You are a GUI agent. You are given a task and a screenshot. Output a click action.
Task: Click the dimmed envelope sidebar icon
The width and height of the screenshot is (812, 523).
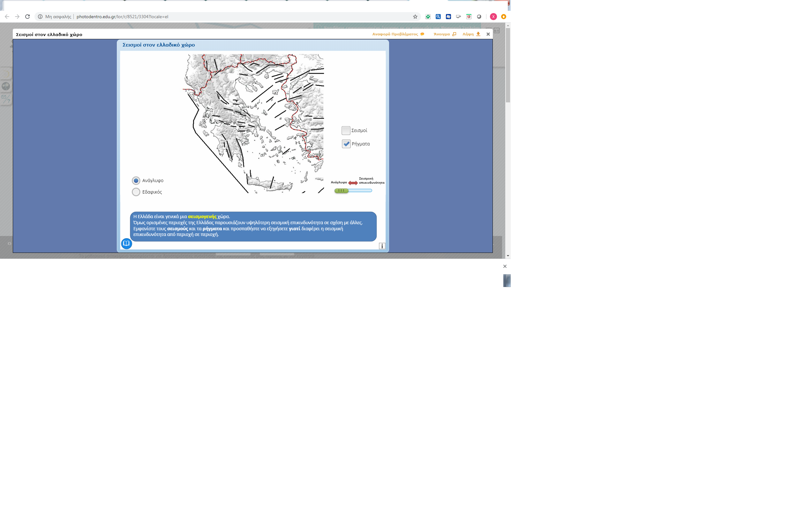(x=6, y=99)
